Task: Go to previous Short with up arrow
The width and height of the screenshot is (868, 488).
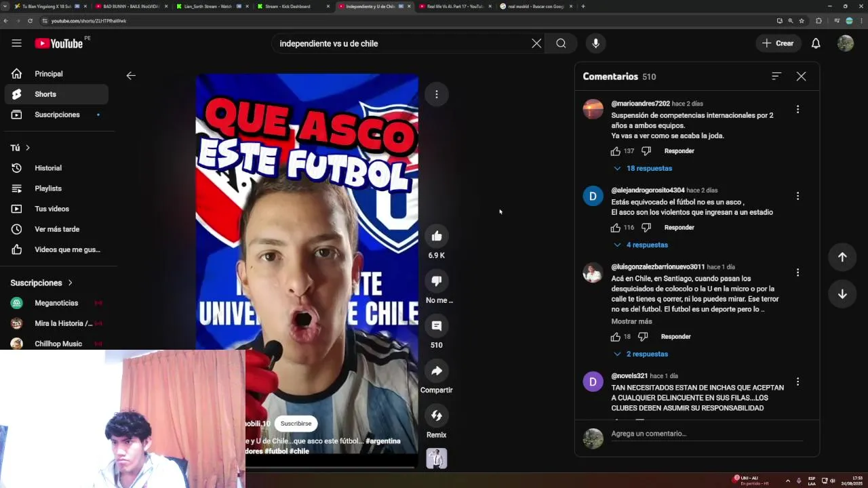Action: tap(842, 257)
